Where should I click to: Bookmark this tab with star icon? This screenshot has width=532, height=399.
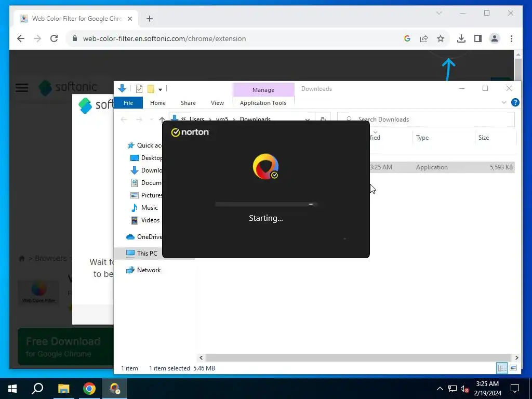click(441, 38)
